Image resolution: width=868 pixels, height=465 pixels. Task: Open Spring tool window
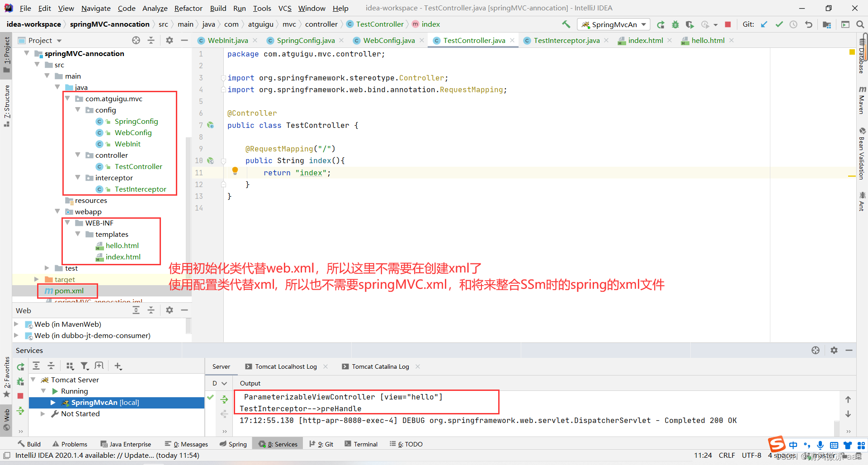(233, 444)
